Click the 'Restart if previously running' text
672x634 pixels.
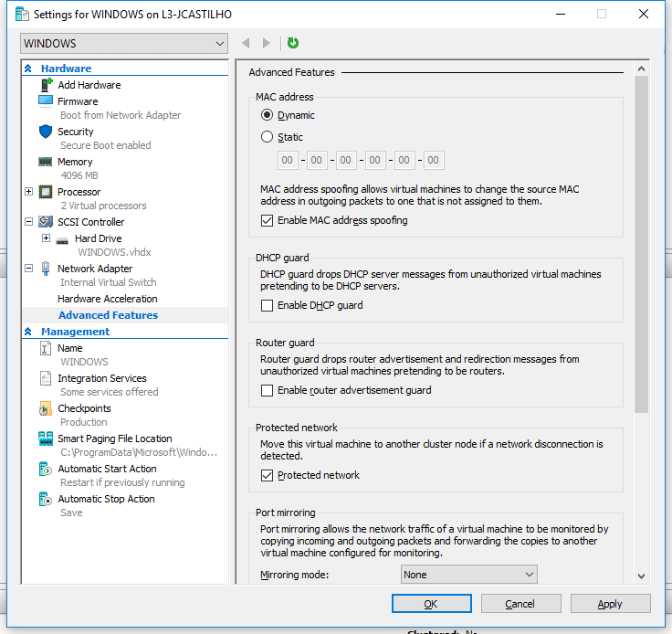click(x=122, y=482)
